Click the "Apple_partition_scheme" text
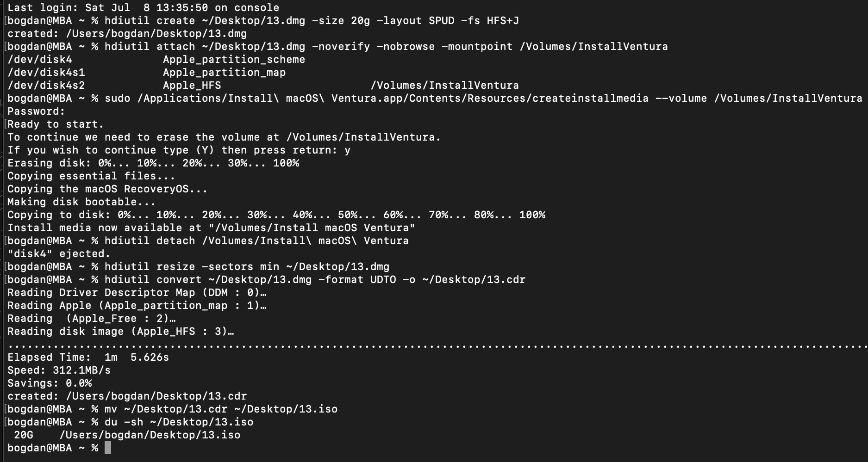 [234, 60]
